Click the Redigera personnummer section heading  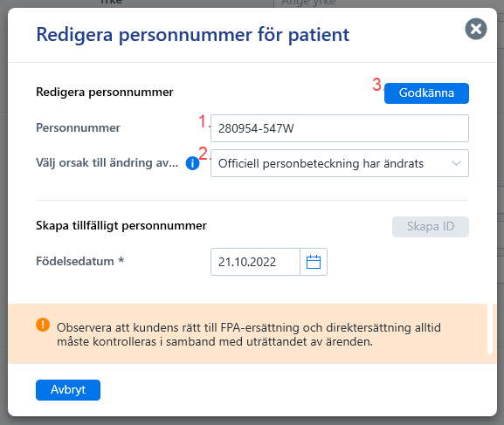105,93
